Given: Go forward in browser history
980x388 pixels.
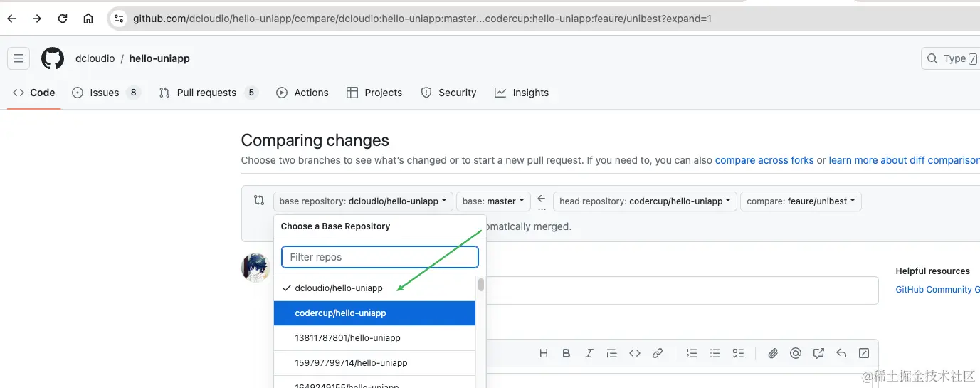Looking at the screenshot, I should coord(37,19).
